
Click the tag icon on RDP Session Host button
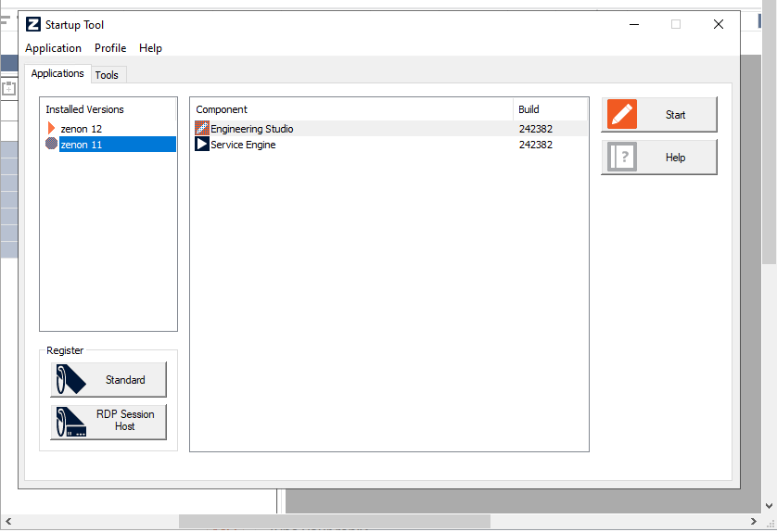(x=70, y=422)
